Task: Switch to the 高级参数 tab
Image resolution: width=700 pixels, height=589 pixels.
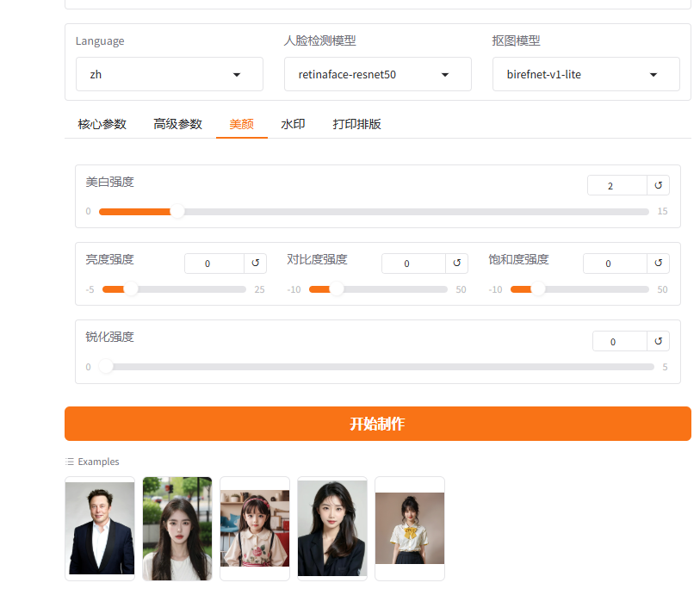Action: click(x=177, y=124)
